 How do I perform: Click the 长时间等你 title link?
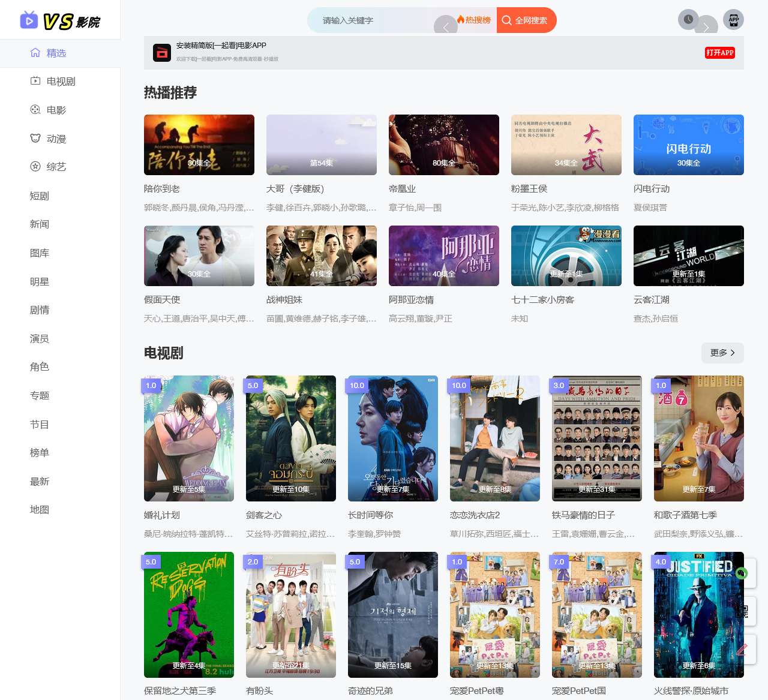coord(371,515)
